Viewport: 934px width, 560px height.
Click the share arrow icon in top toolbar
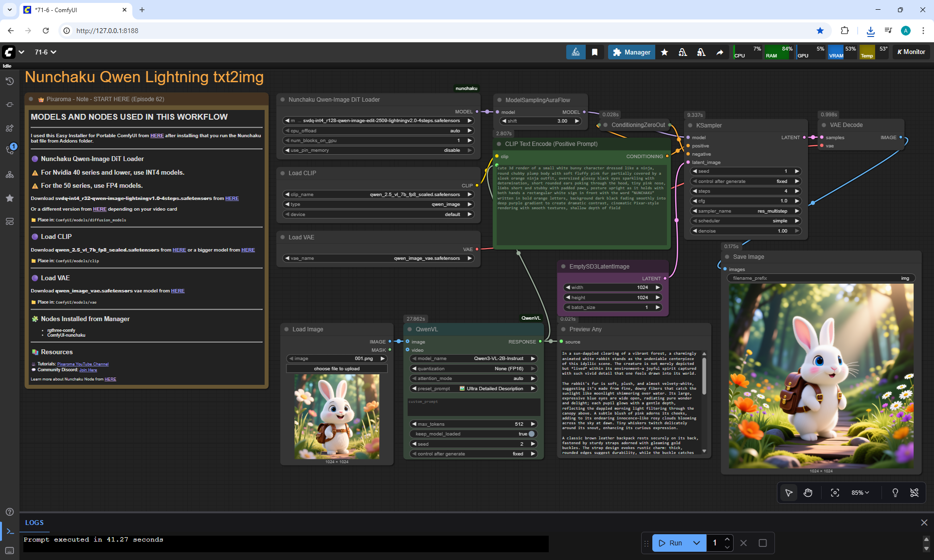coord(719,52)
